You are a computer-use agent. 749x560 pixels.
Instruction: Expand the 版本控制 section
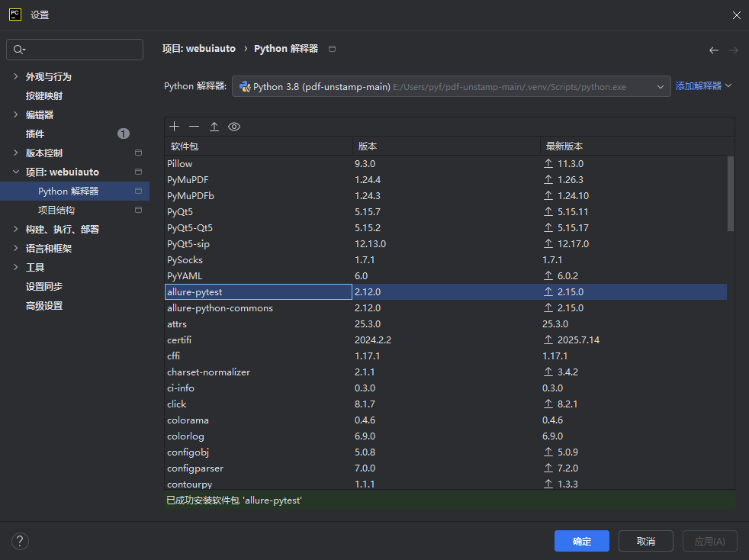pyautogui.click(x=16, y=153)
